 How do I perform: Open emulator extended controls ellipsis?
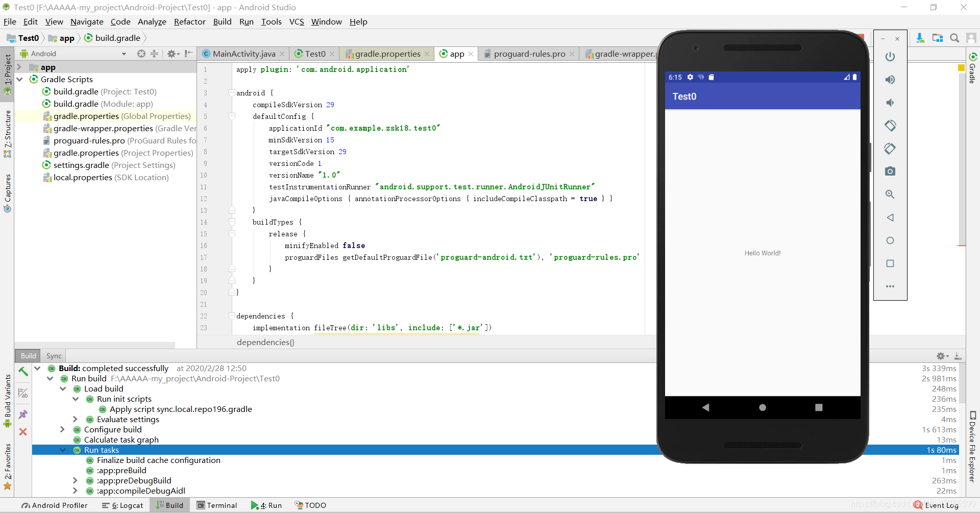[890, 286]
